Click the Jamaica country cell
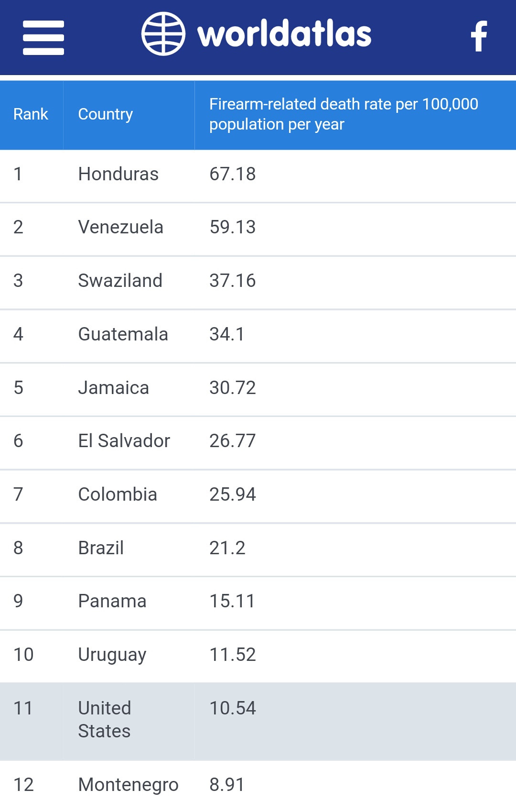Screen dimensions: 516x812 click(x=129, y=388)
